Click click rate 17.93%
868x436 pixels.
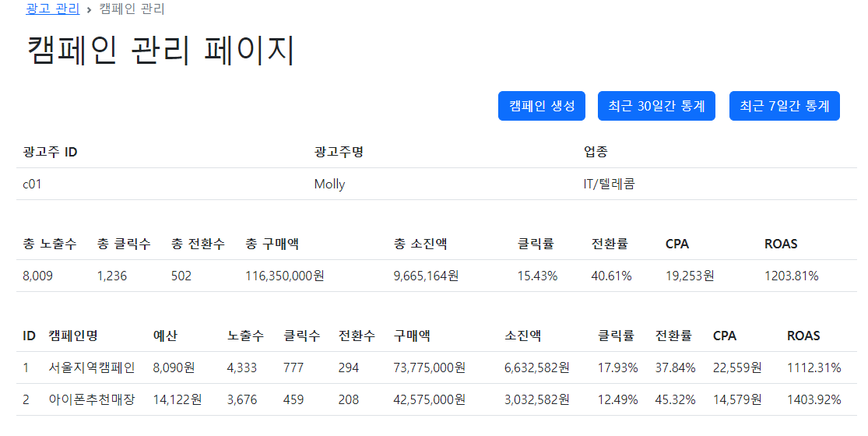point(618,368)
